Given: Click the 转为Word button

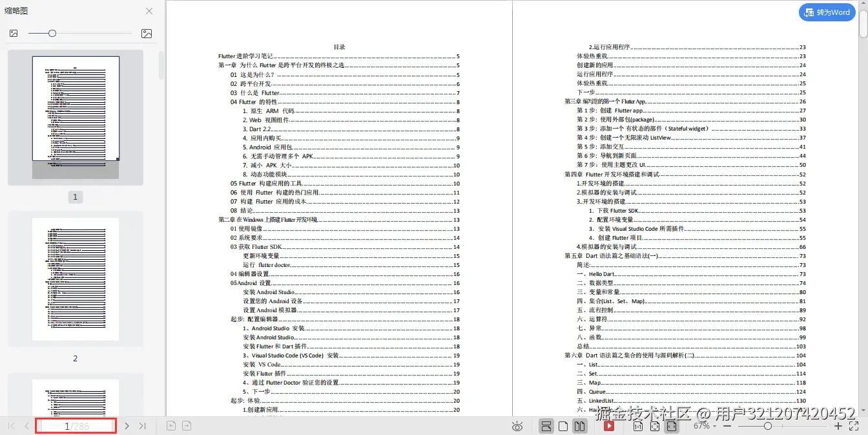Looking at the screenshot, I should (827, 12).
